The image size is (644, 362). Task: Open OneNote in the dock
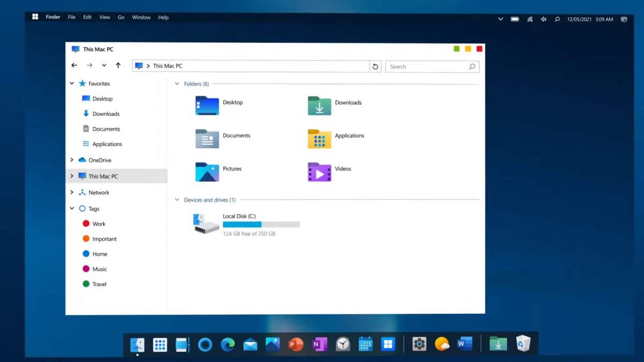coord(319,344)
